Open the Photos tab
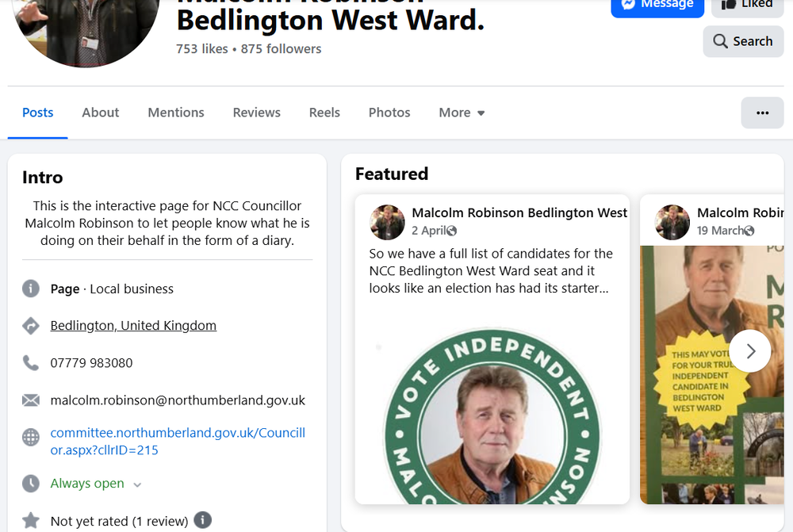This screenshot has width=793, height=532. [389, 113]
